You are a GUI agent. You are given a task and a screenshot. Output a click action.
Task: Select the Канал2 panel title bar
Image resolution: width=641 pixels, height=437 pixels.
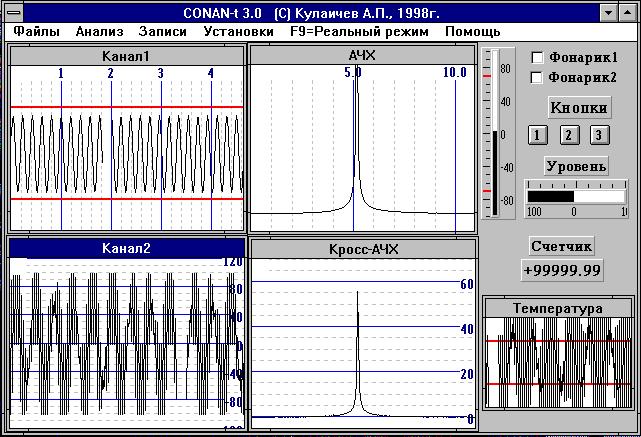tap(126, 248)
